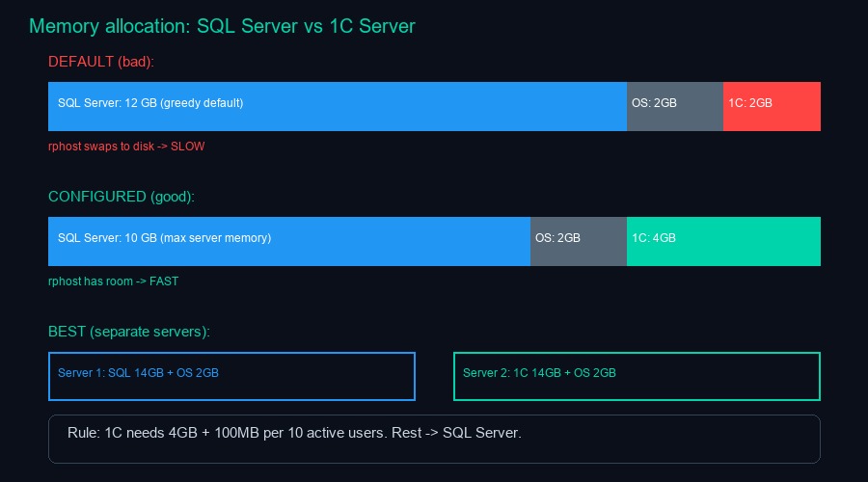Click the 'Rule: 1C needs 4GB + 100MB' text box
This screenshot has height=482, width=868.
[434, 439]
